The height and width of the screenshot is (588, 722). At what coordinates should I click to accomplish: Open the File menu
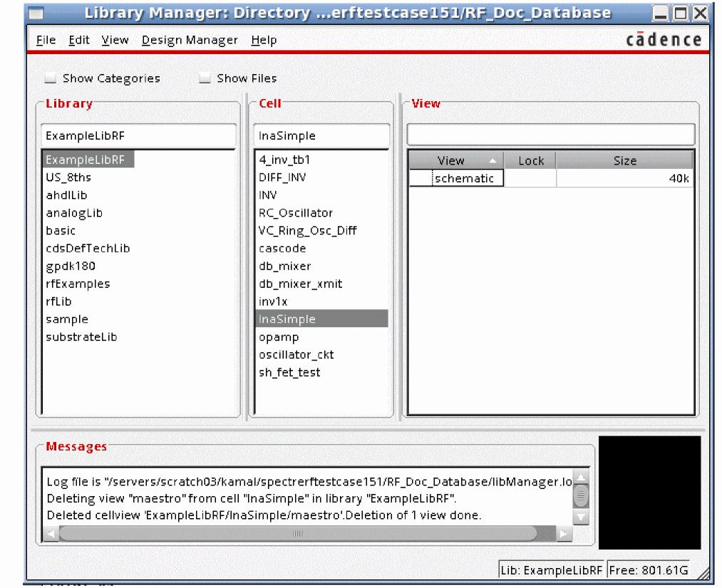pyautogui.click(x=46, y=40)
